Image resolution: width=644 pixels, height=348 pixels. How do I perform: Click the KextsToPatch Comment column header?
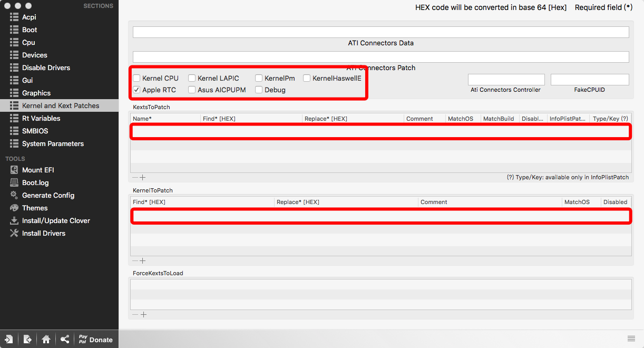click(x=425, y=119)
